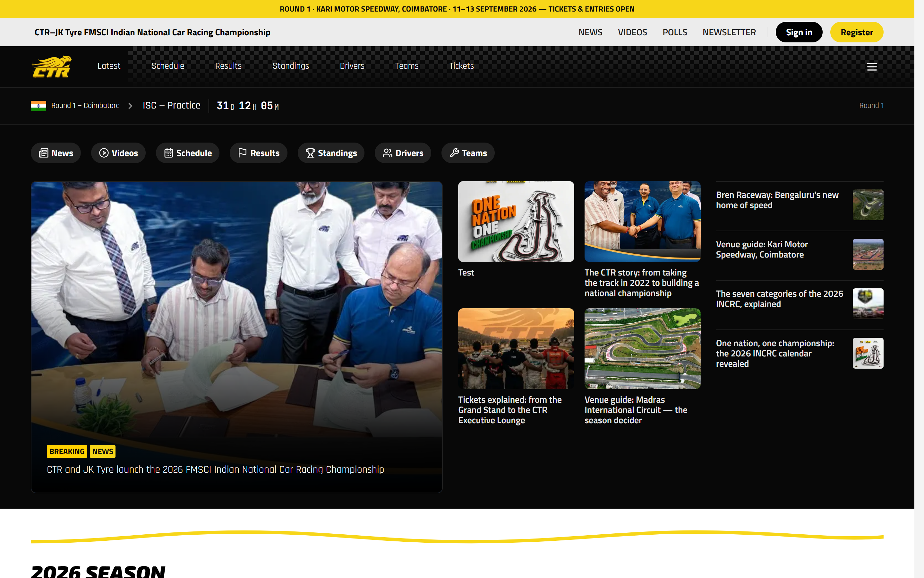Click the chevron after Round 1 – Coimbatore
Image resolution: width=924 pixels, height=578 pixels.
130,106
